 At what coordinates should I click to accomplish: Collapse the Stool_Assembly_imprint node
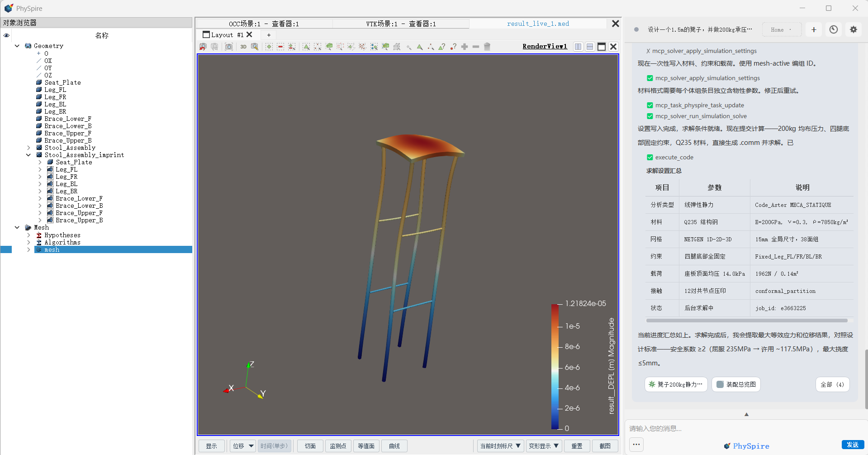pos(28,155)
